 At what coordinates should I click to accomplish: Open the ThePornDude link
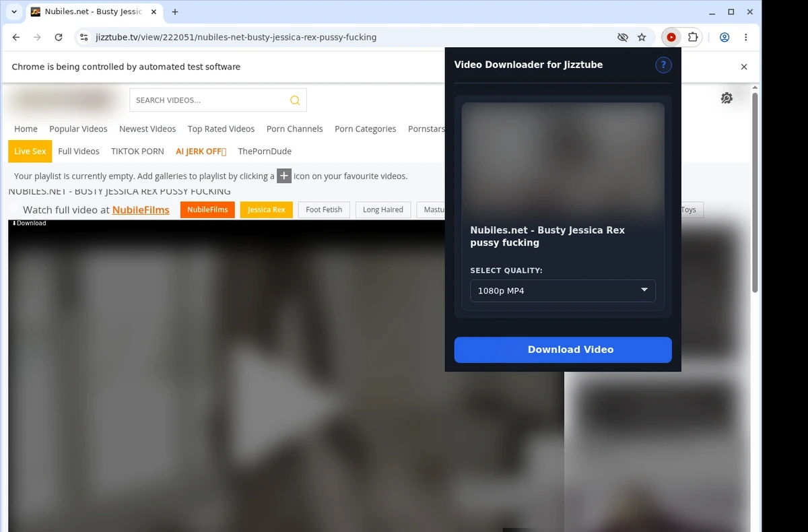(x=265, y=152)
